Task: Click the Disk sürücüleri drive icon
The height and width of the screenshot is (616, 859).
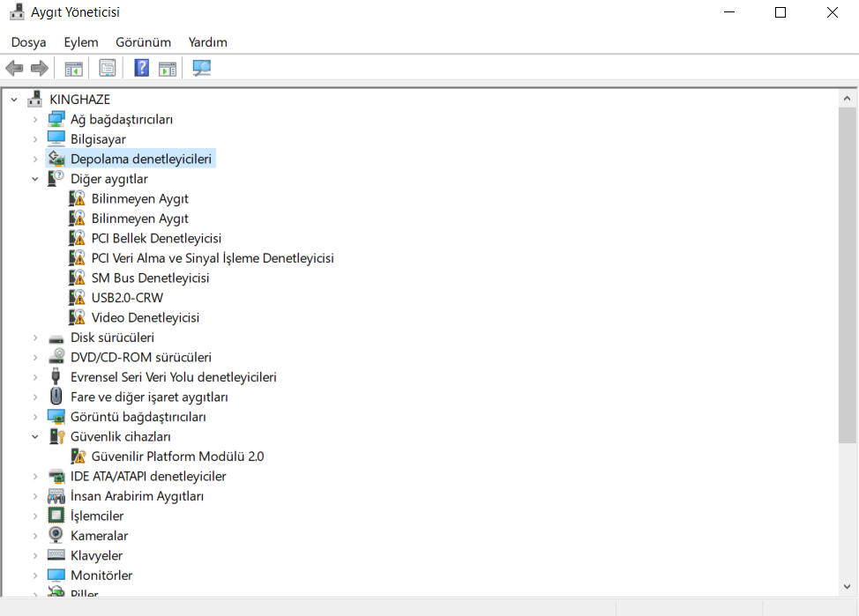Action: tap(56, 338)
